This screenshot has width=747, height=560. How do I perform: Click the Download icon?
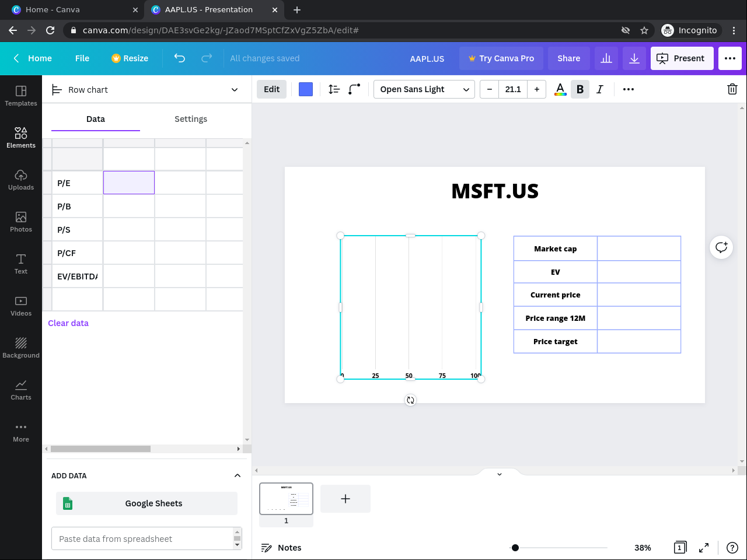(x=634, y=58)
